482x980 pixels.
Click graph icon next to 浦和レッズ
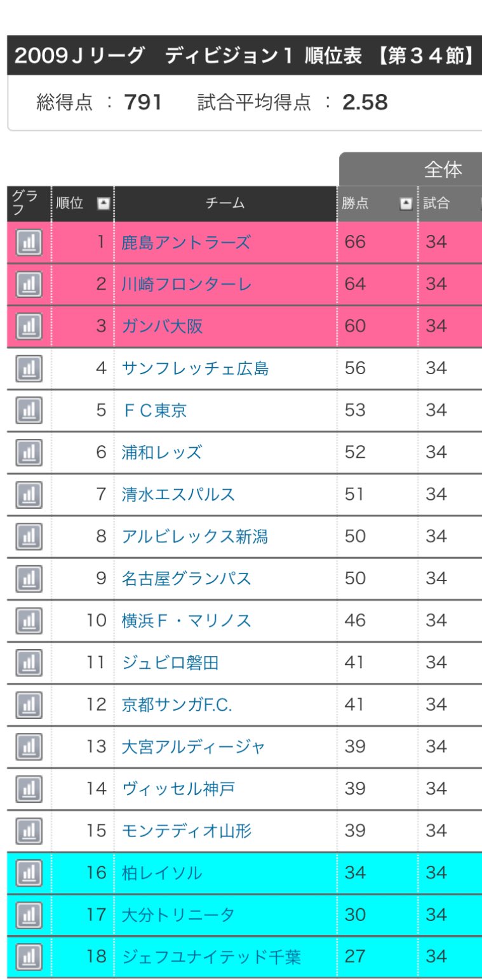(x=29, y=452)
